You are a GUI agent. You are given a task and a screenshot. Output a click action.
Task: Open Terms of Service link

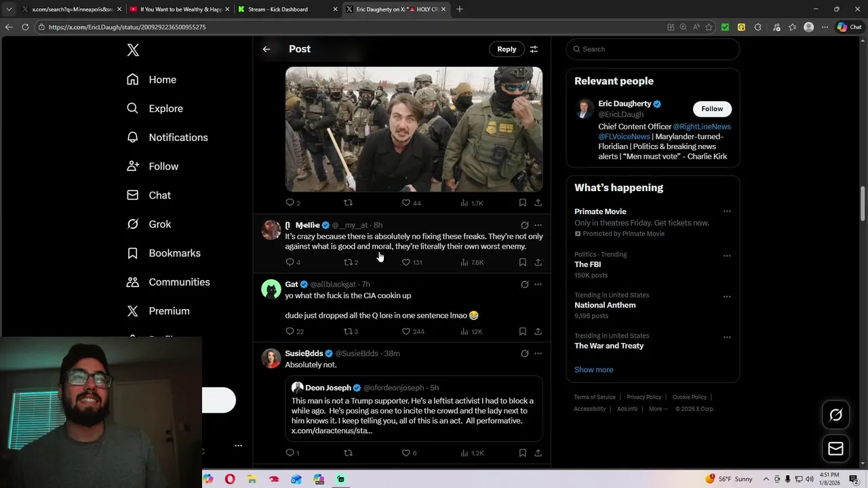(x=595, y=397)
